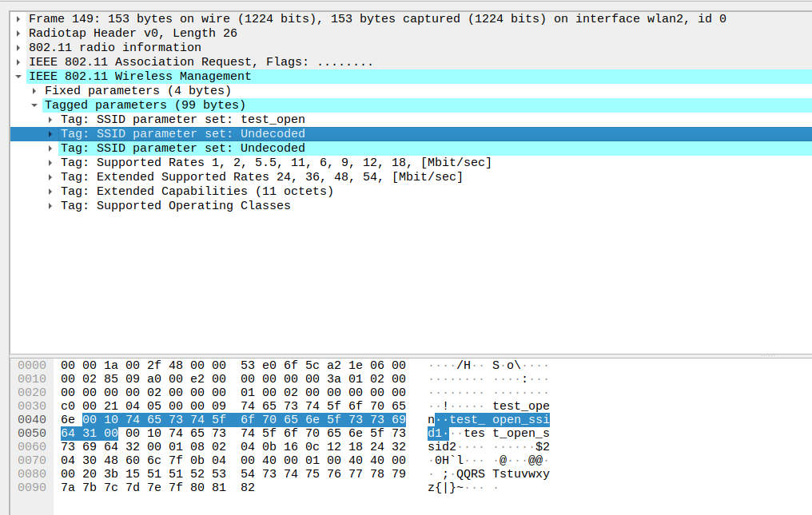The image size is (812, 515).
Task: Expand the Radiotap Header v0 entry
Action: pyautogui.click(x=18, y=33)
